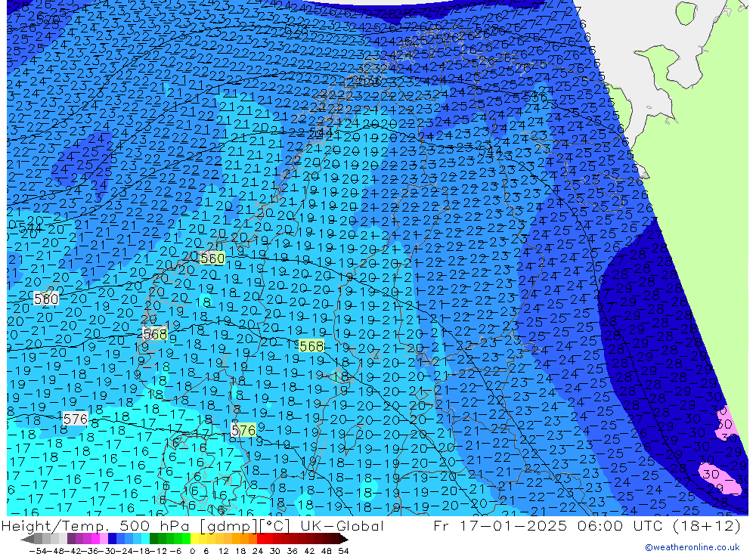This screenshot has width=756, height=554.
Task: Pick the cyan swatch in color legend
Action: 145,539
